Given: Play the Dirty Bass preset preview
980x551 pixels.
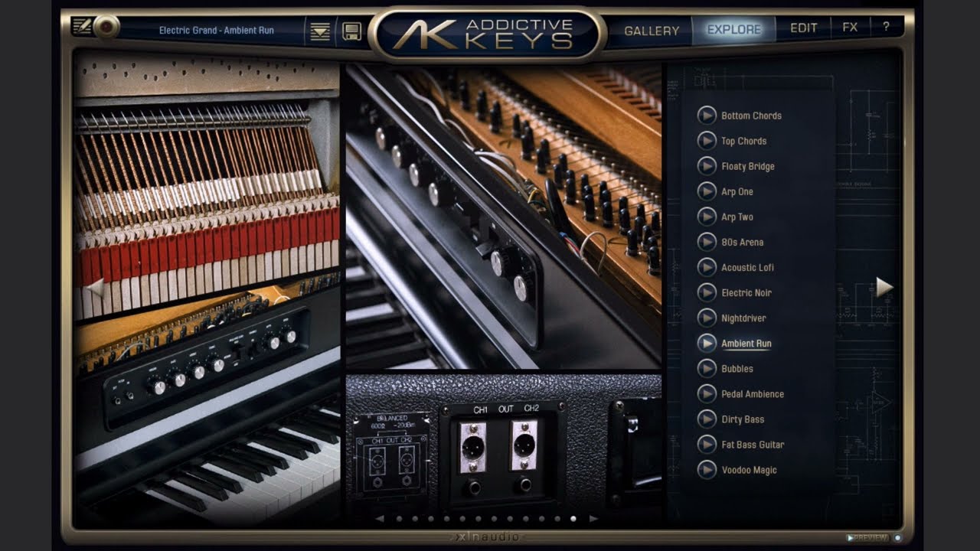Looking at the screenshot, I should pyautogui.click(x=707, y=419).
